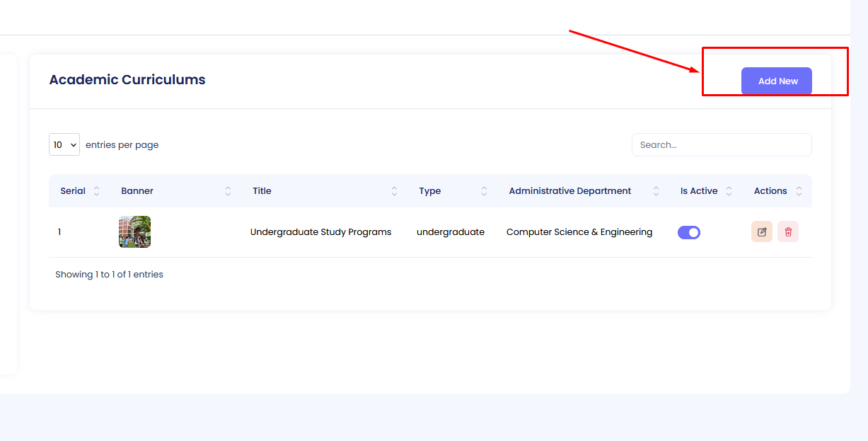Open the entries per page dropdown
Viewport: 868px width, 441px height.
click(x=64, y=145)
